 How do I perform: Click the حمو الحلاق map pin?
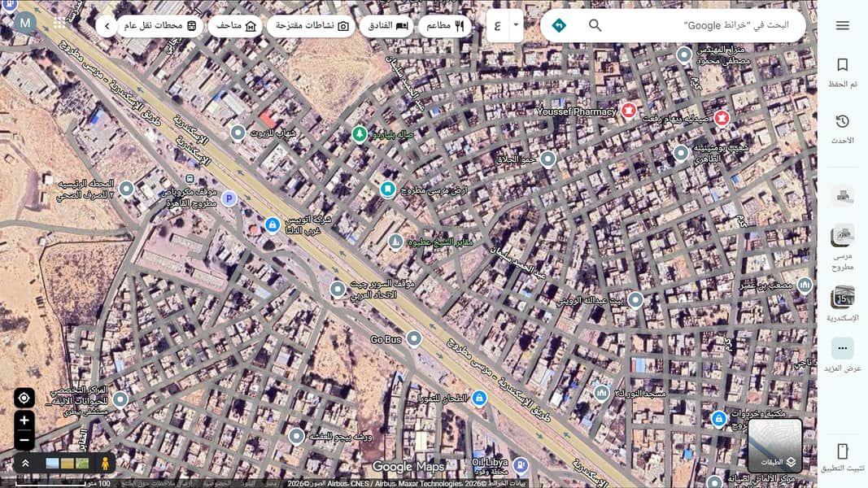click(x=547, y=159)
